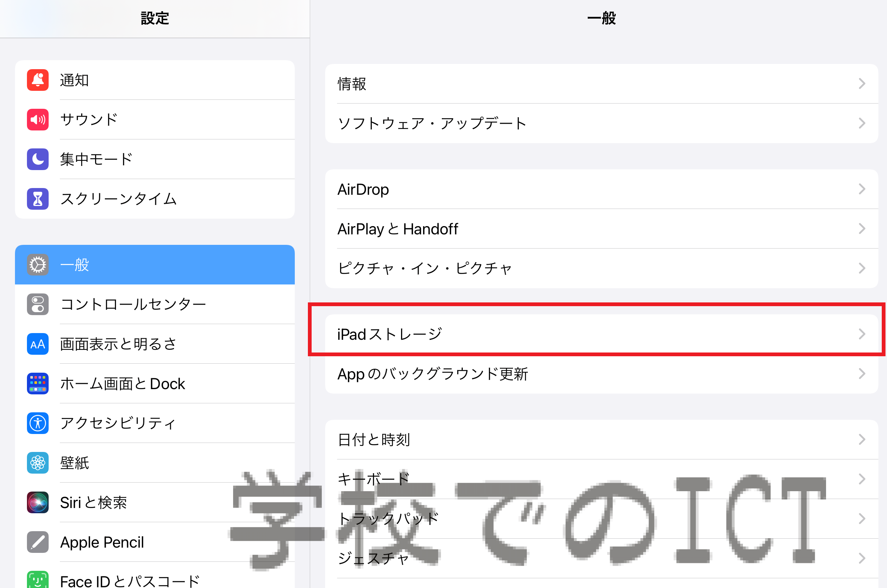Tap the 一般 gear icon
The image size is (887, 588).
click(x=37, y=265)
